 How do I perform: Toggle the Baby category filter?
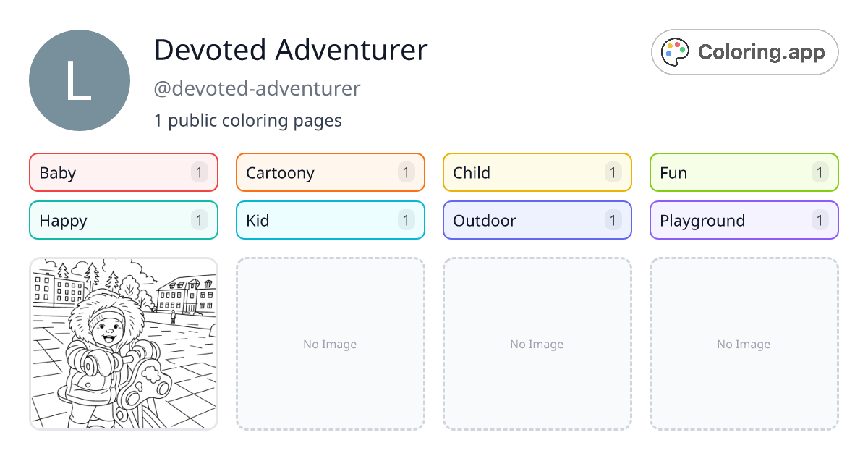(x=123, y=172)
